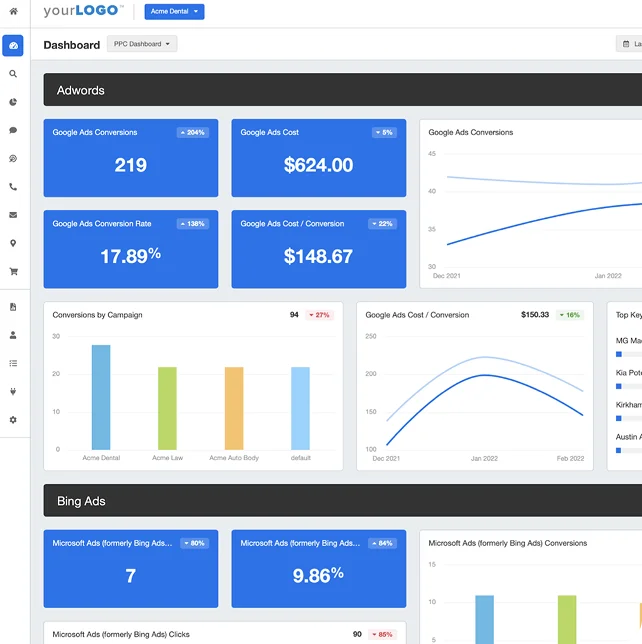Click the magnifying glass search icon
642x644 pixels.
click(13, 74)
